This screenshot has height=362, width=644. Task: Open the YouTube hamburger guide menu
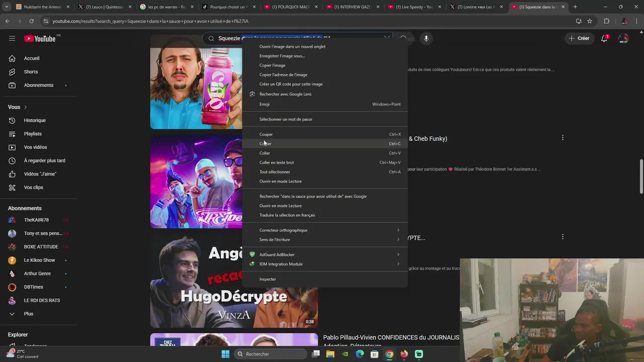tap(12, 38)
